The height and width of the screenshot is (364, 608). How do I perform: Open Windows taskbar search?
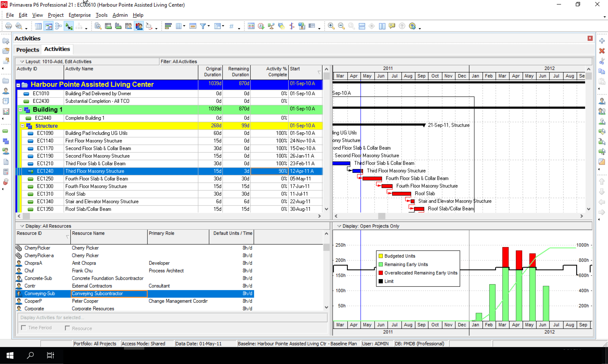tap(30, 355)
